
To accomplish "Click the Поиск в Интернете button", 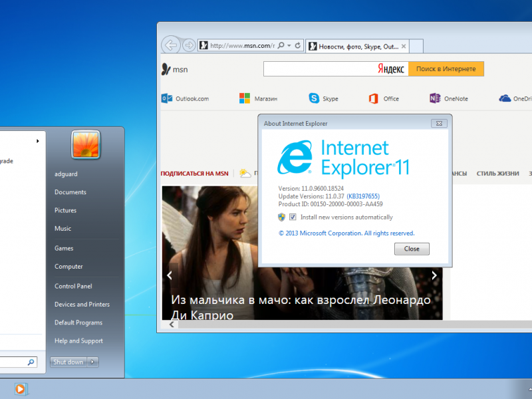I will [x=446, y=69].
